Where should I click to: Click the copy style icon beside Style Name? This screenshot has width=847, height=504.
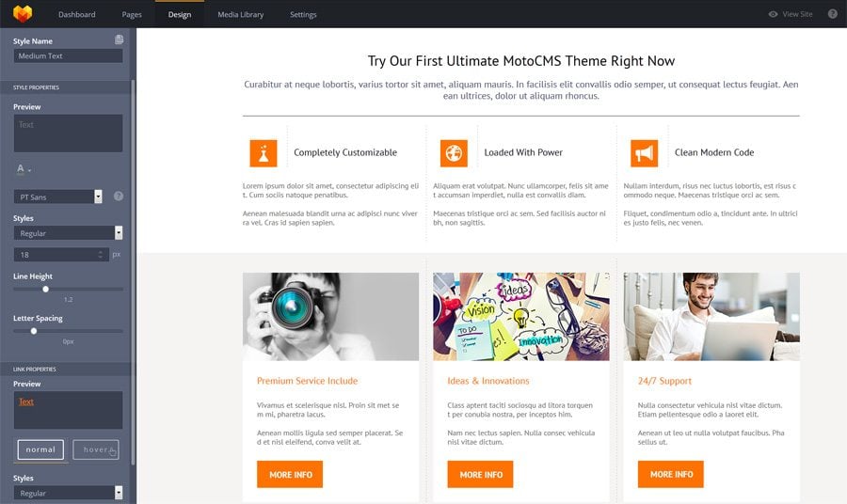pos(119,39)
